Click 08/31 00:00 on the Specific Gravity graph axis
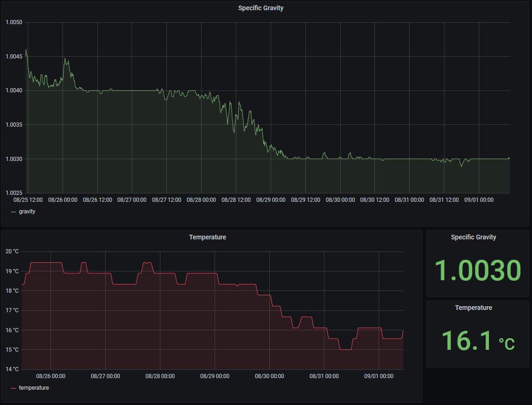Viewport: 532px width, 405px height. [x=410, y=200]
